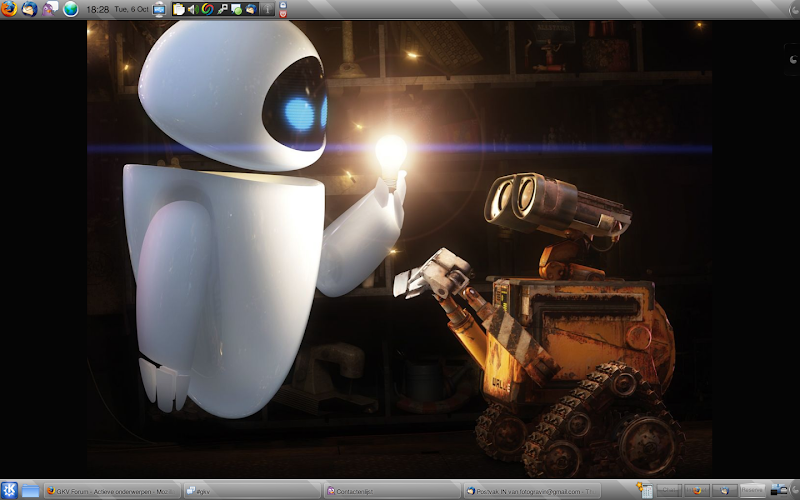Open the globe web browser launcher
This screenshot has width=800, height=500.
(71, 9)
